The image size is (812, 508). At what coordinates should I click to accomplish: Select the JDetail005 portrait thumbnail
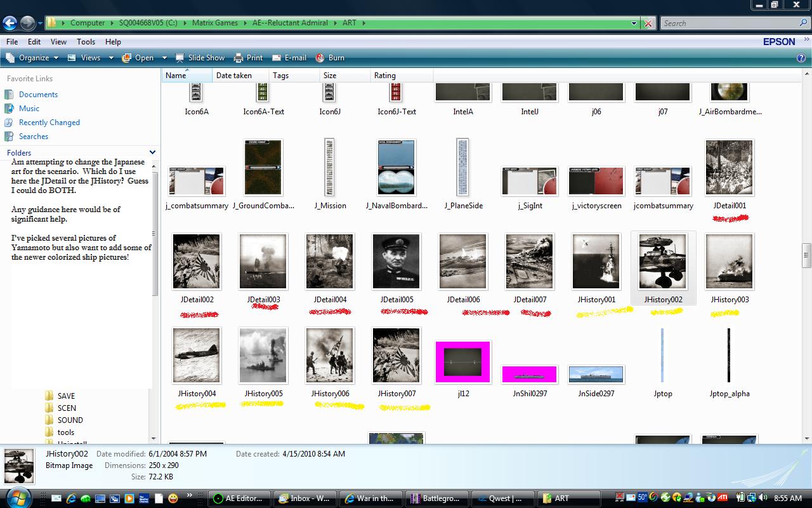[396, 262]
